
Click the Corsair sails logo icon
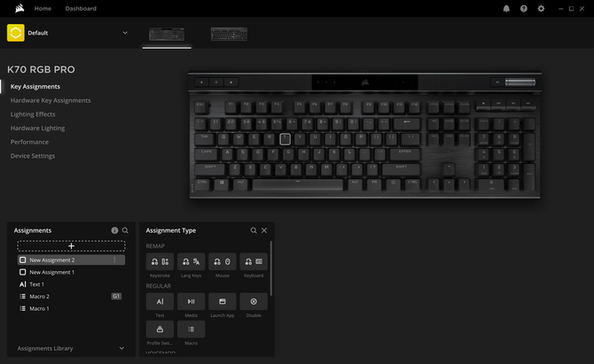tap(20, 8)
